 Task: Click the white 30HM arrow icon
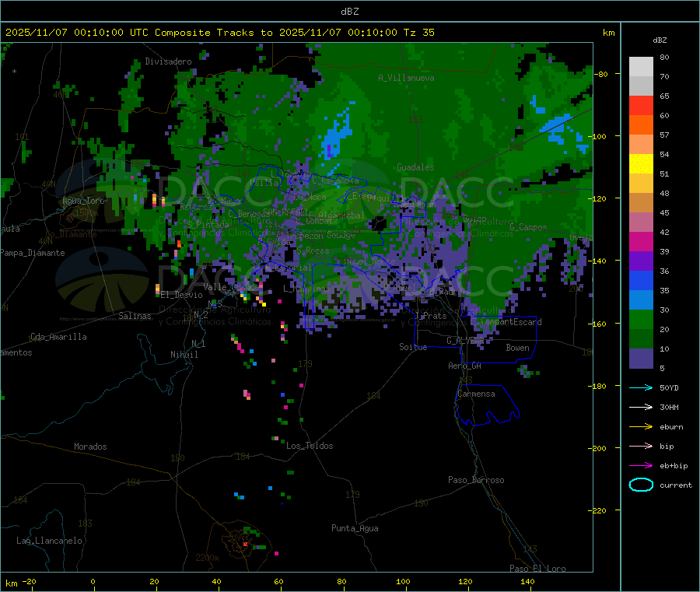coord(641,407)
